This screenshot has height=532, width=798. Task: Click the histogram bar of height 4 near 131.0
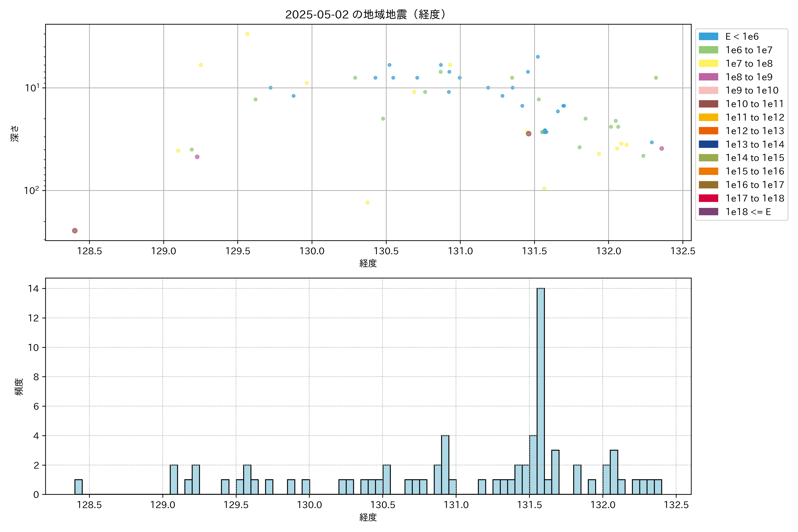(445, 464)
